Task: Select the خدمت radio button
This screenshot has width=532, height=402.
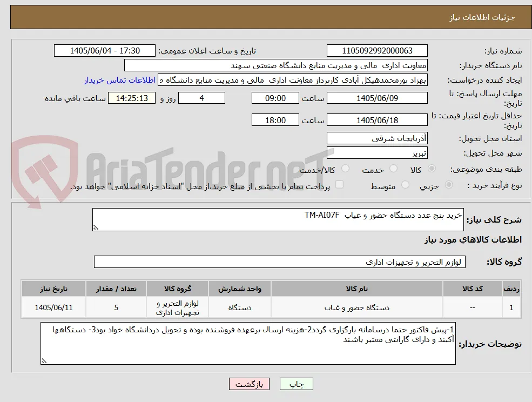Action: click(x=393, y=169)
